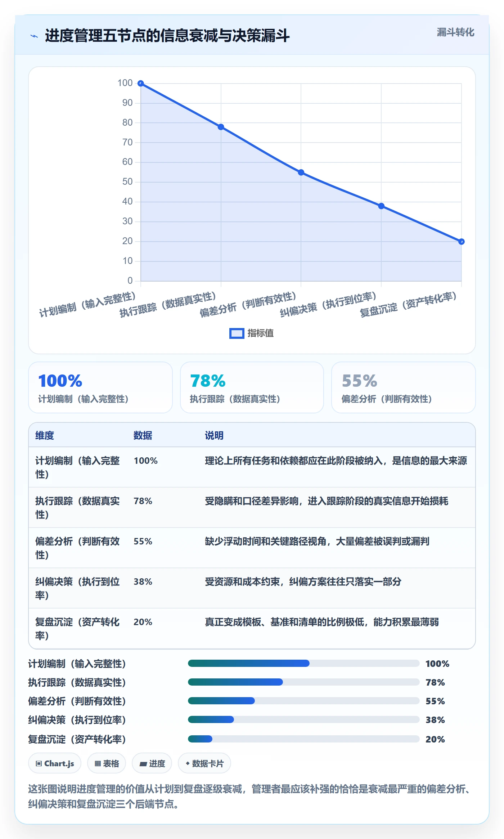Click the 进度 tag chip
Screen dimensions: 504x839
[152, 763]
